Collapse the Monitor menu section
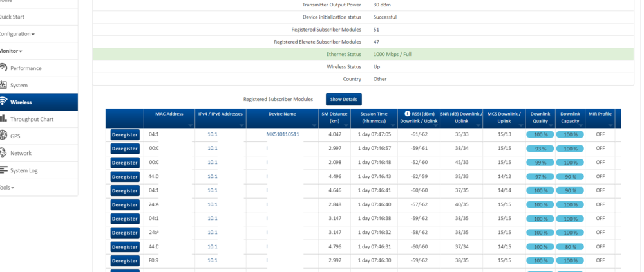 coord(12,51)
